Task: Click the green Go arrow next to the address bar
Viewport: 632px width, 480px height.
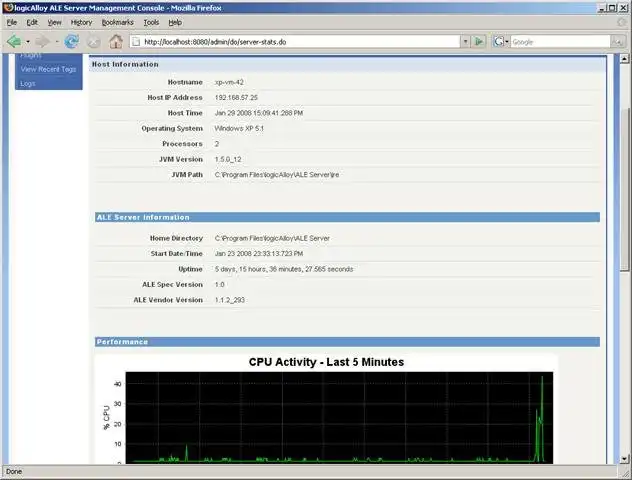Action: click(x=479, y=41)
